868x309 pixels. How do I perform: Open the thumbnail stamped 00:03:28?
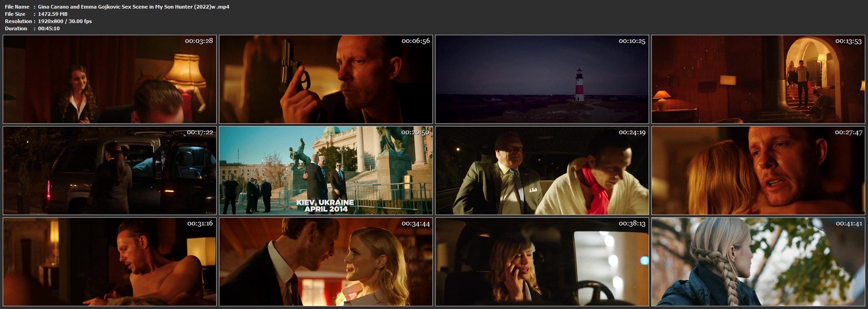pyautogui.click(x=110, y=79)
